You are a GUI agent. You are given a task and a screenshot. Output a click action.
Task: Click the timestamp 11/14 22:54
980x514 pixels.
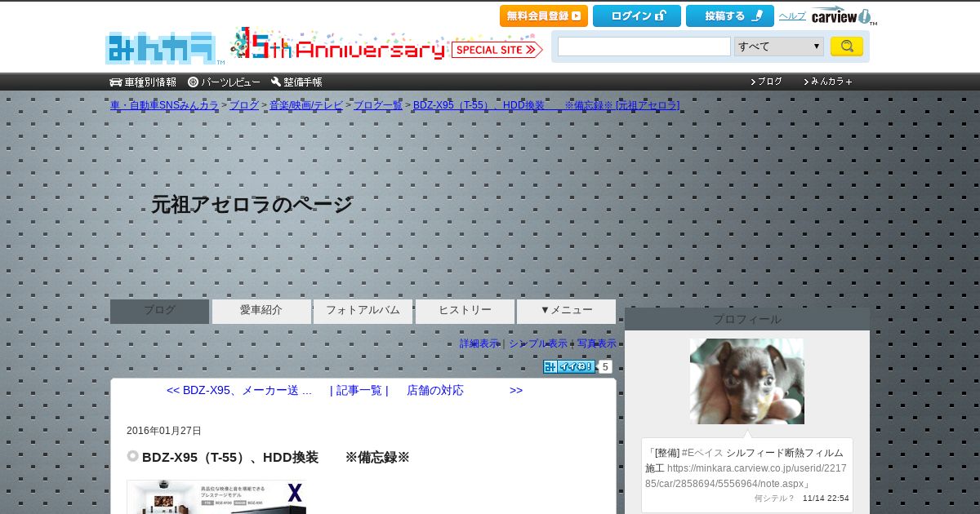[x=826, y=498]
